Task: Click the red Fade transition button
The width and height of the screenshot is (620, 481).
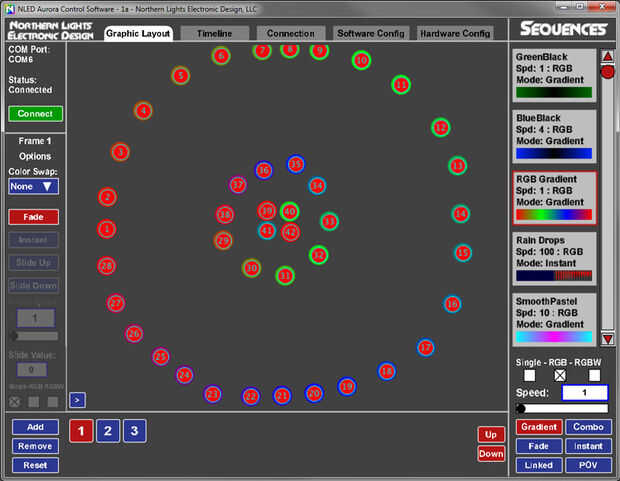Action: [x=34, y=217]
